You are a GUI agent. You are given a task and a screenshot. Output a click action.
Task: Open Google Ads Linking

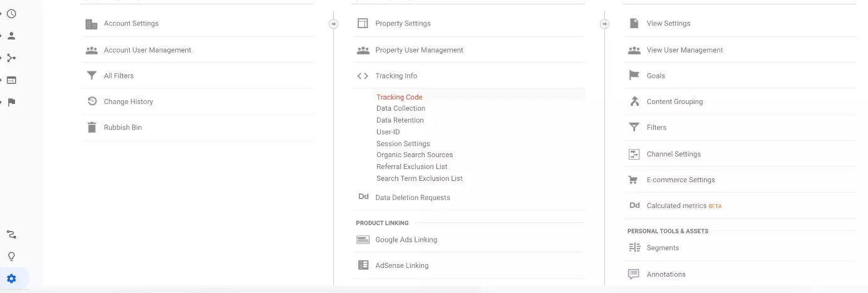click(406, 240)
